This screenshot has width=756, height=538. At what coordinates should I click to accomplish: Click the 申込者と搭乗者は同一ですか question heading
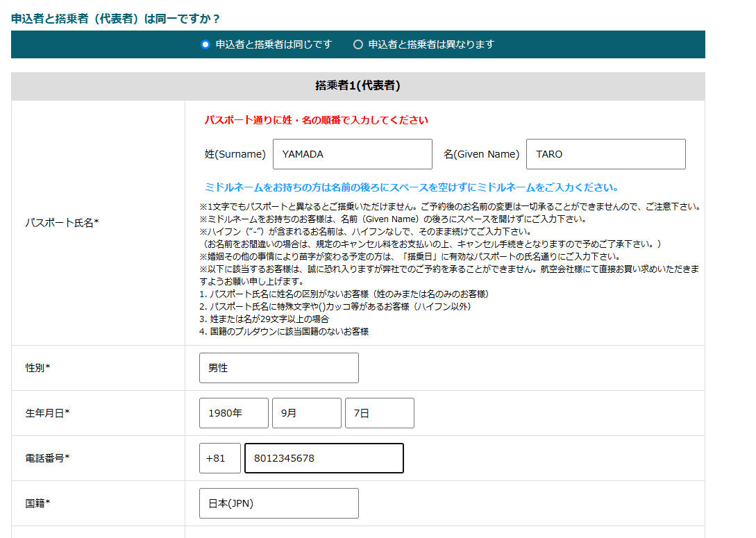[x=116, y=19]
